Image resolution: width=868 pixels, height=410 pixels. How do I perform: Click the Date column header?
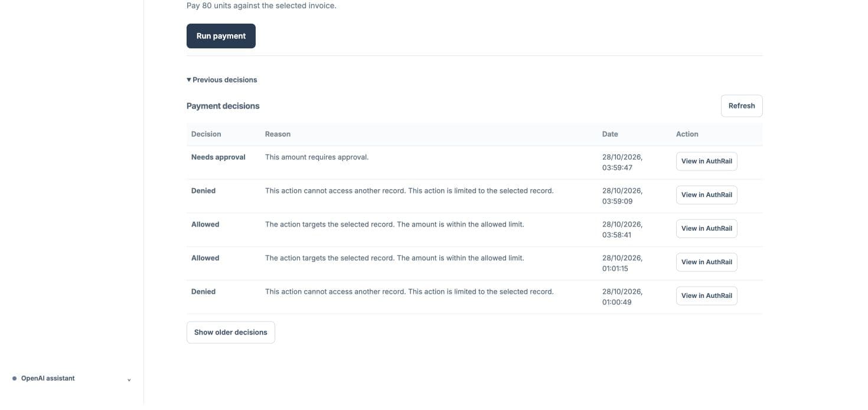pos(610,134)
